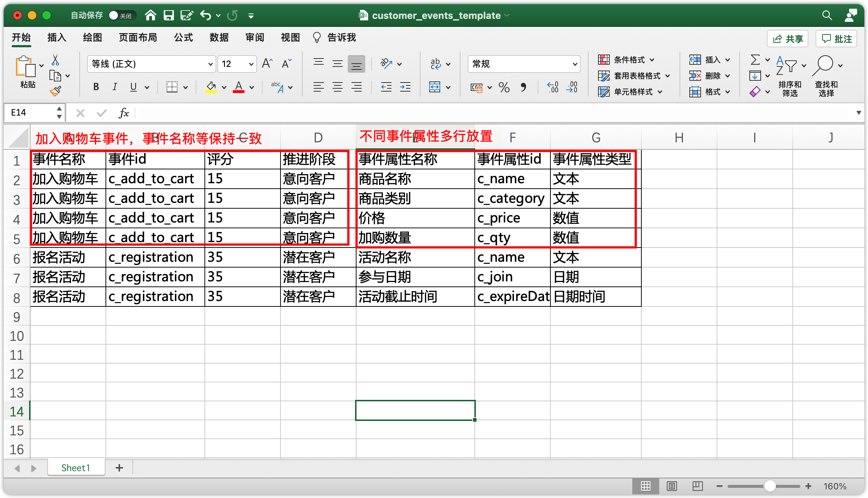
Task: Open the font size dropdown
Action: click(251, 64)
